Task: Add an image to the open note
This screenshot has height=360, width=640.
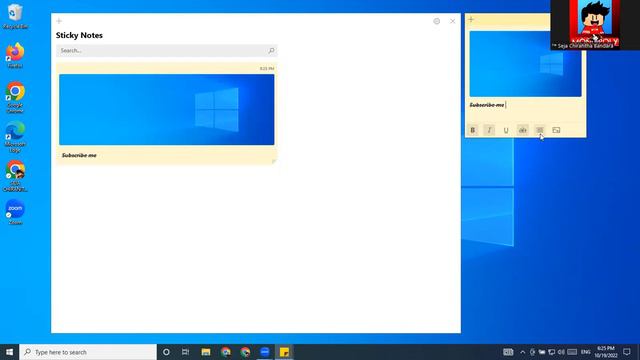Action: [x=556, y=130]
